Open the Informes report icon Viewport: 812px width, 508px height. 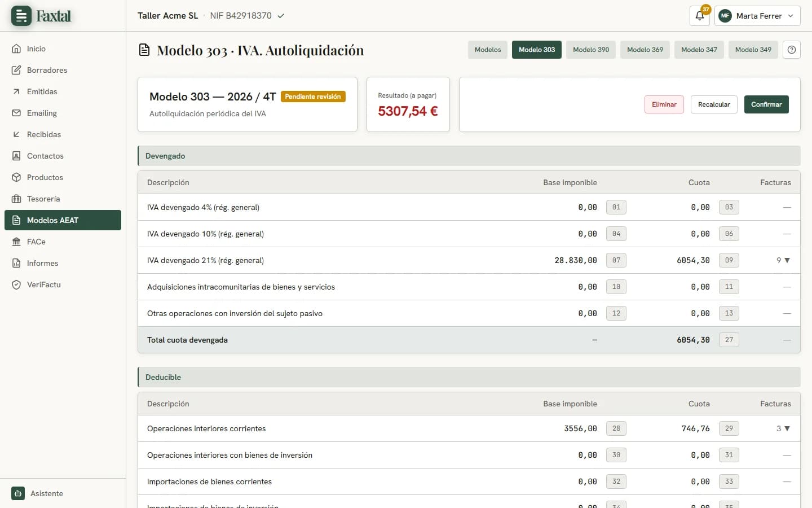pos(16,263)
